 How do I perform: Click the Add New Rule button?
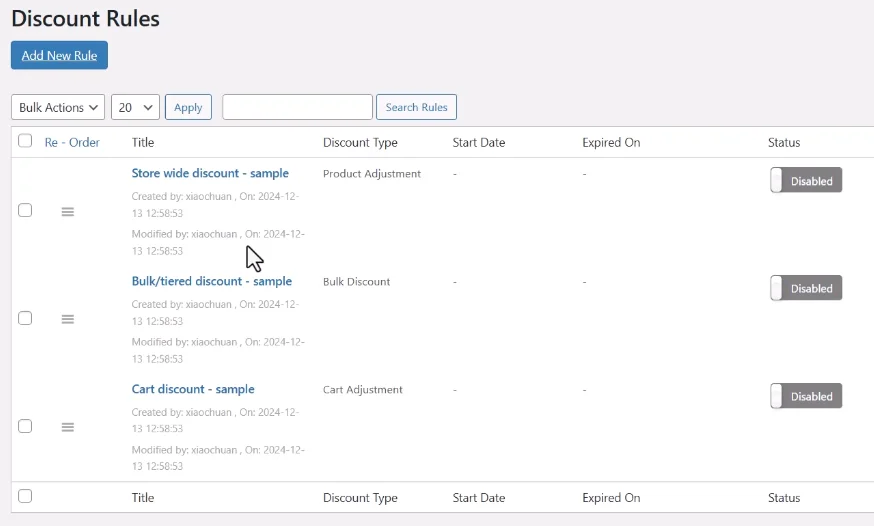[59, 55]
